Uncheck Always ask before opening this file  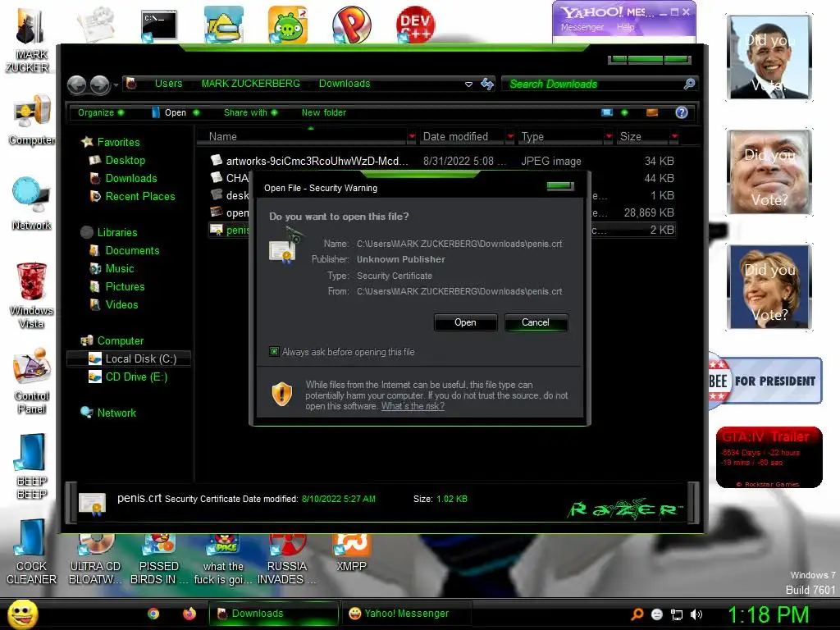274,352
